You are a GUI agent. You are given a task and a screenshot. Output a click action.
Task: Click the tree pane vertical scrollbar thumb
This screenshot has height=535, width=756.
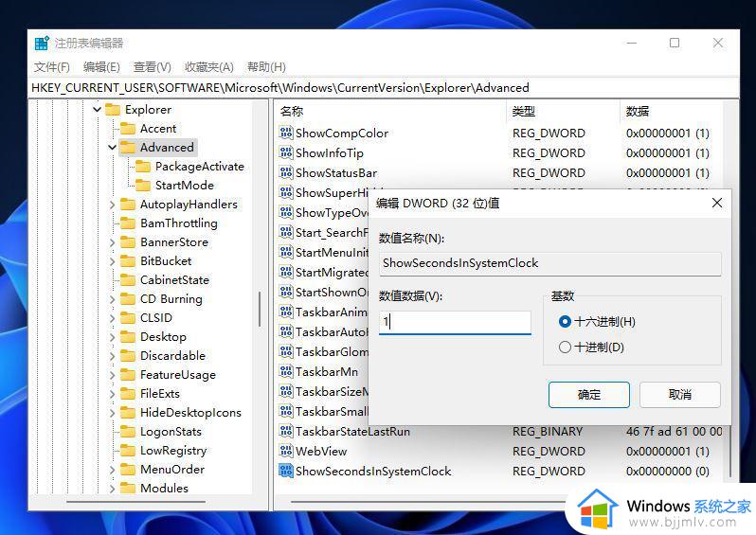point(260,310)
